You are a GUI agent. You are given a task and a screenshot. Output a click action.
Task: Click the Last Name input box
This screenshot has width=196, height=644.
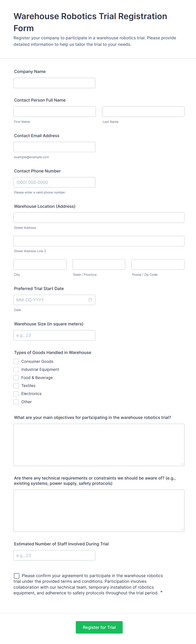[143, 111]
